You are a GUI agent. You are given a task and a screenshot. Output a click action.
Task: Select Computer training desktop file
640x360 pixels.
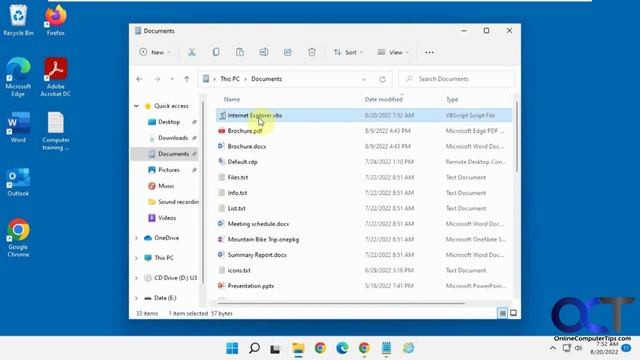click(56, 131)
